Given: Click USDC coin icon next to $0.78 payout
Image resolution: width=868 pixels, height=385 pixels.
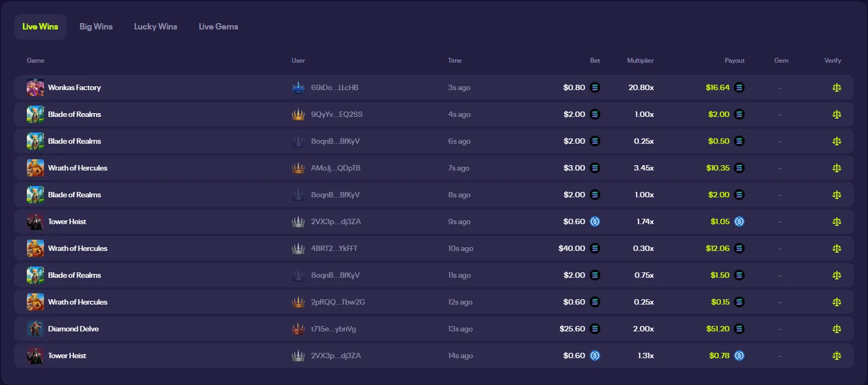Looking at the screenshot, I should 739,356.
